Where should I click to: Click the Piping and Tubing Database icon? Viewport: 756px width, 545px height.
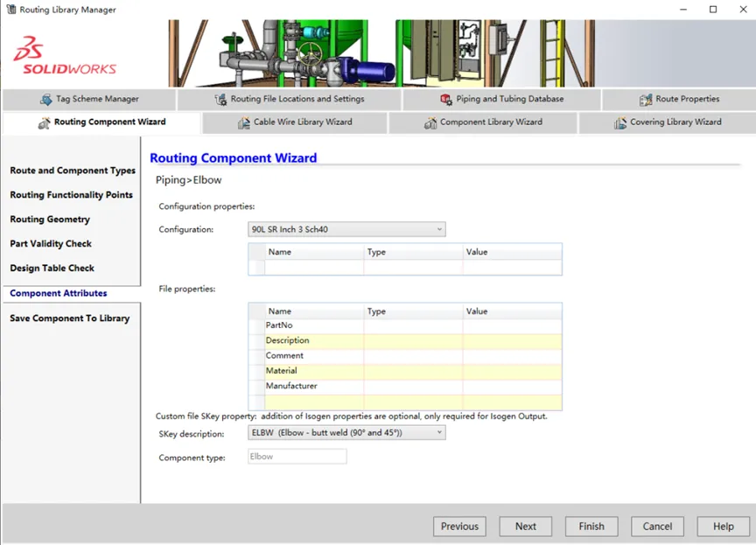[446, 99]
